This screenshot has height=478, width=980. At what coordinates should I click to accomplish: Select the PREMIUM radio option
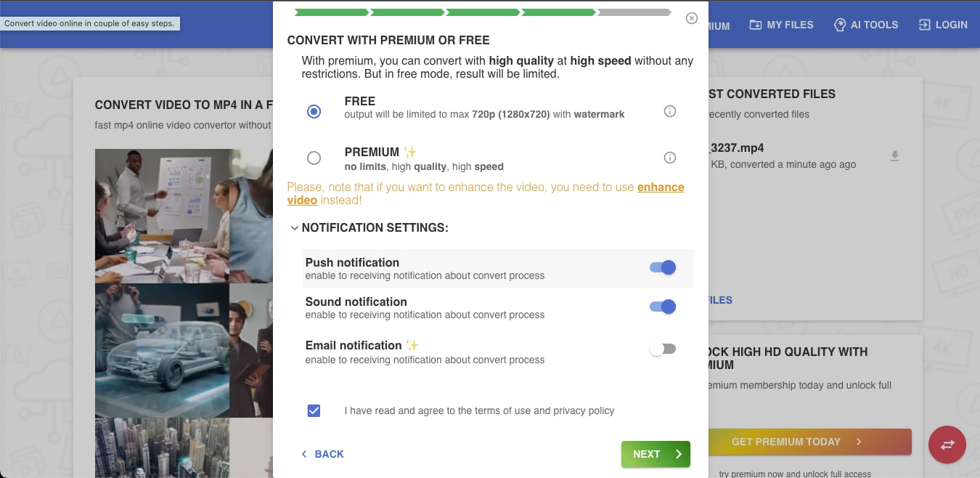click(x=314, y=158)
